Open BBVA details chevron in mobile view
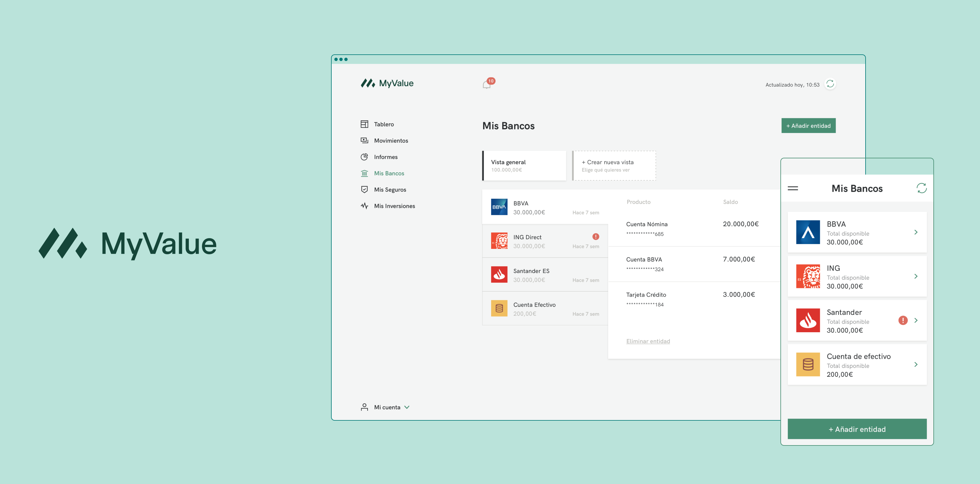The height and width of the screenshot is (484, 980). [x=916, y=232]
